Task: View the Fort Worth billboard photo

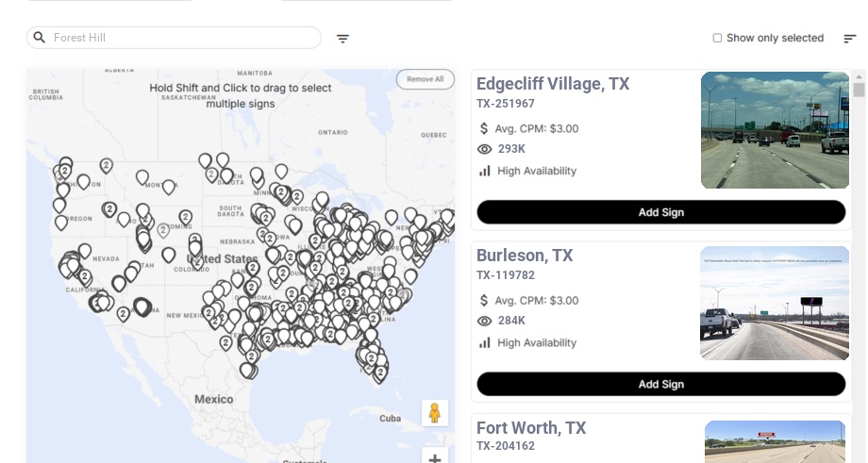Action: pos(775,441)
